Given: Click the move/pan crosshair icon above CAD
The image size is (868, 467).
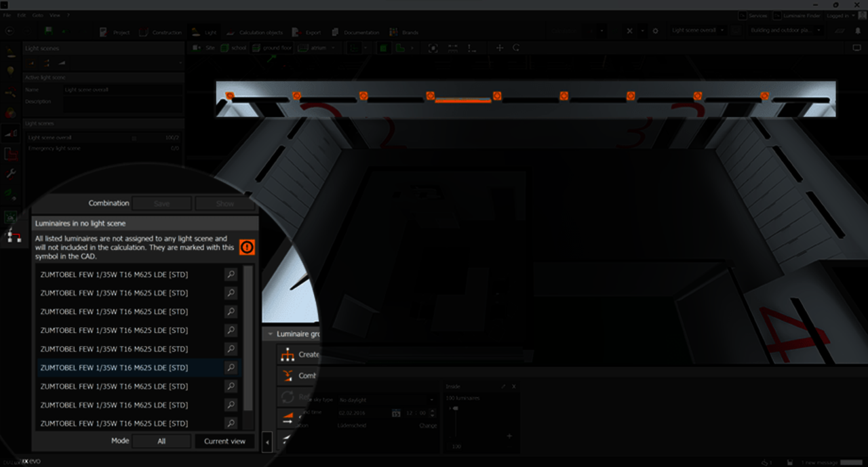Looking at the screenshot, I should coord(500,48).
